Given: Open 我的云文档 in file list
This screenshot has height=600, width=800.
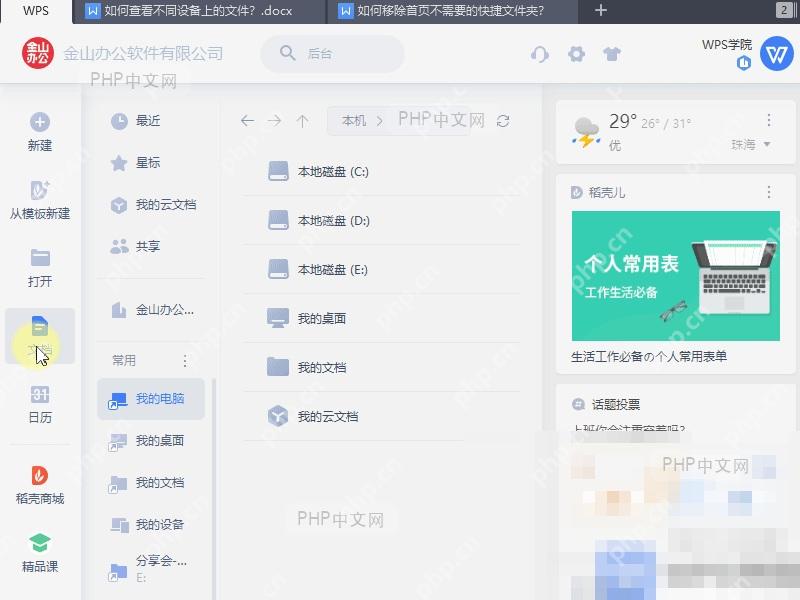Looking at the screenshot, I should click(x=380, y=416).
